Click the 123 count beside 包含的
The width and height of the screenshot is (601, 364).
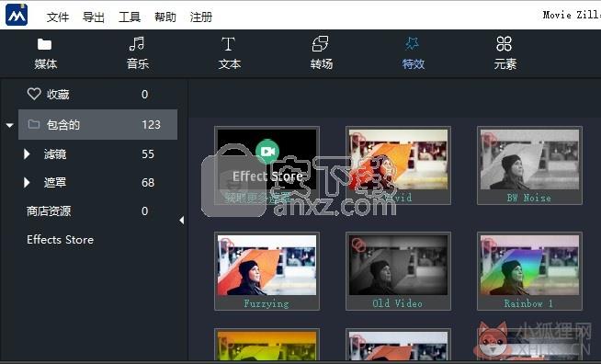(151, 125)
